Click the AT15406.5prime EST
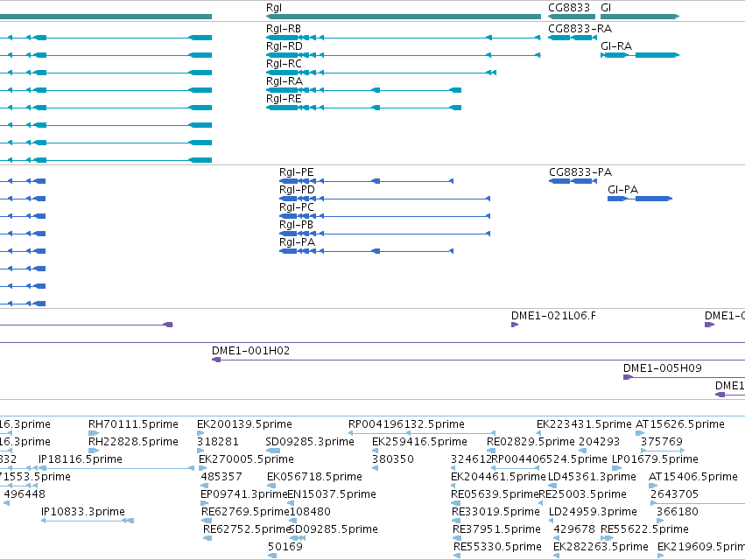The image size is (745, 560). [x=653, y=486]
